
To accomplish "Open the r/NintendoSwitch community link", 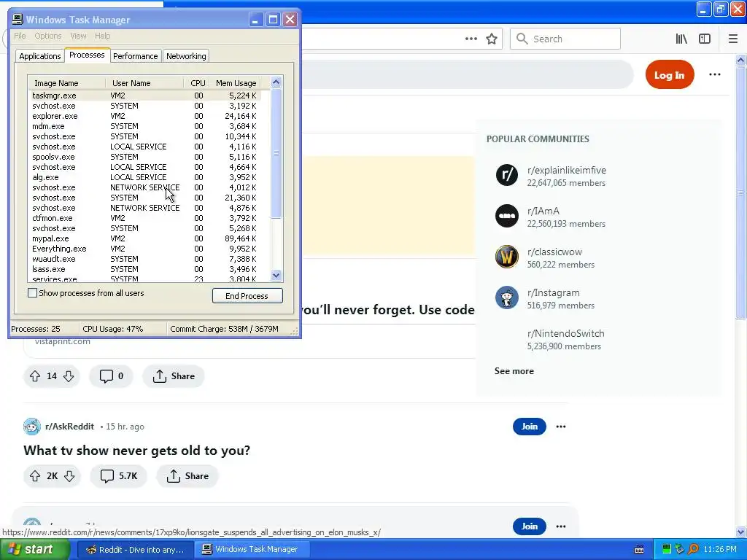I will coord(565,334).
